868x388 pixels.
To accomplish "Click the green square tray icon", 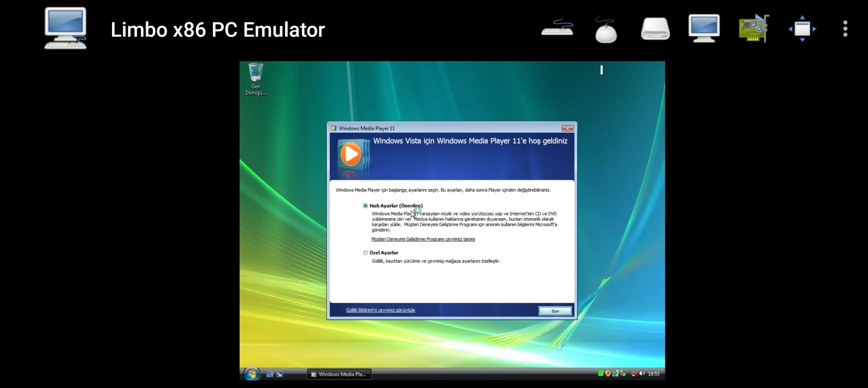I will coord(600,373).
